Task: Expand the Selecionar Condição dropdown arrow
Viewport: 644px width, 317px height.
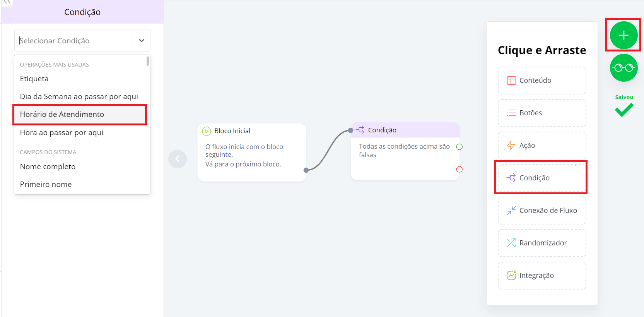Action: click(x=142, y=41)
